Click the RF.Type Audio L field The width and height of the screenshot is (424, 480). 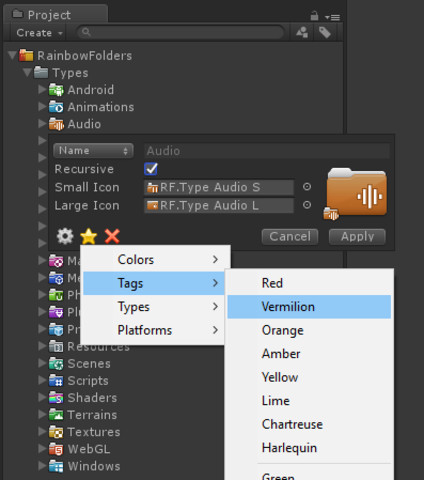[x=219, y=205]
